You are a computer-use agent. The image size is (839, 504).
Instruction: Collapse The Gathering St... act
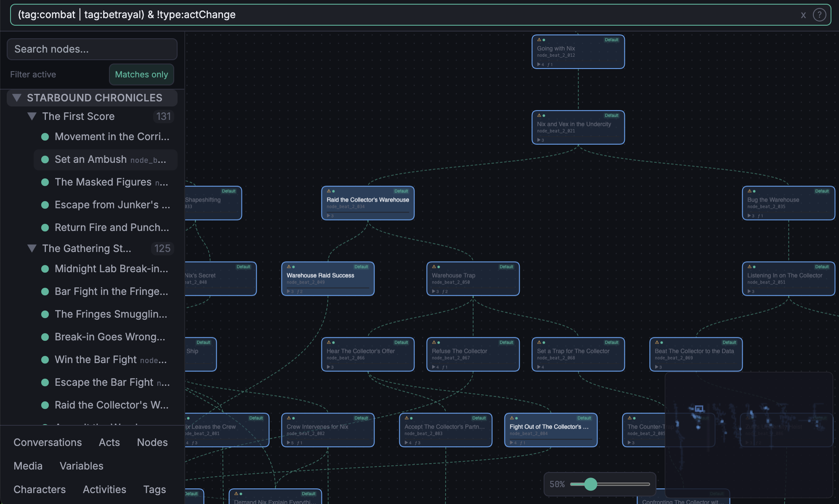click(33, 248)
